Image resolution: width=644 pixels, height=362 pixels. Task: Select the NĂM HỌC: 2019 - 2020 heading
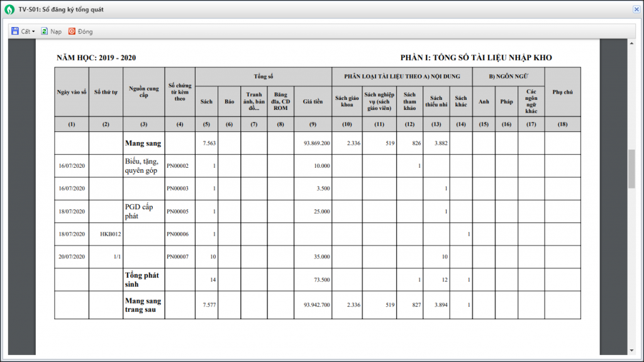[x=96, y=58]
